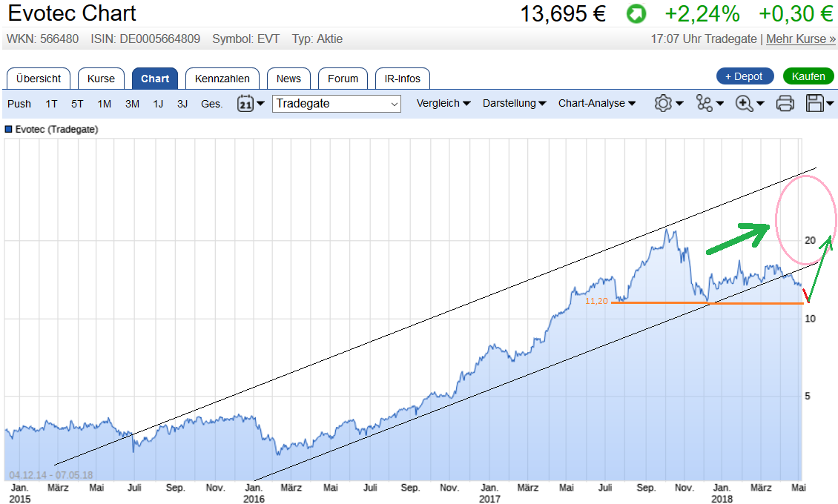Expand arrow next to save icon
This screenshot has width=838, height=504.
coord(830,103)
